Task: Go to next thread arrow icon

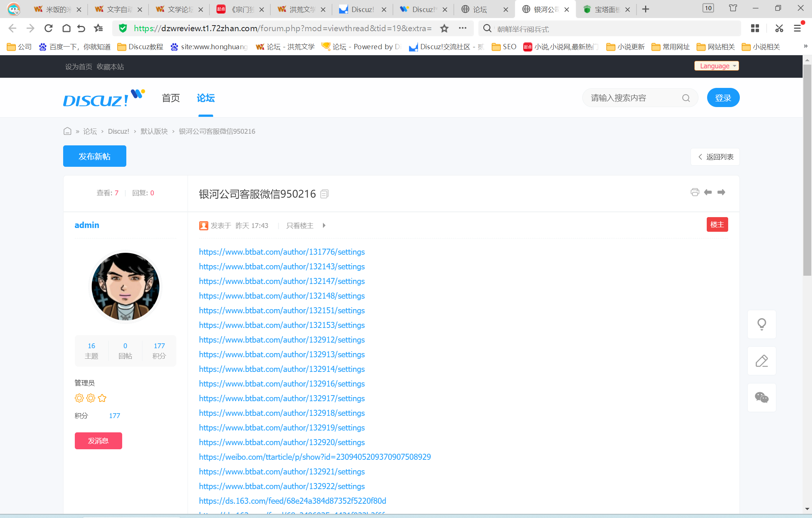Action: (721, 192)
